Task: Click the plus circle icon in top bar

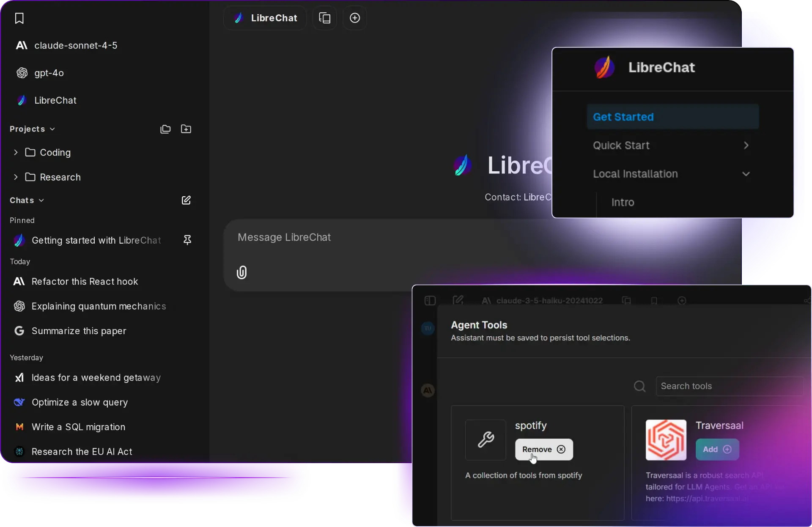Action: click(355, 18)
